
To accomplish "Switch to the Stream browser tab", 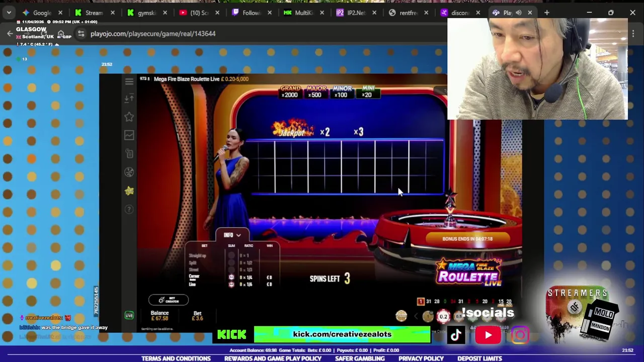I will tap(95, 13).
